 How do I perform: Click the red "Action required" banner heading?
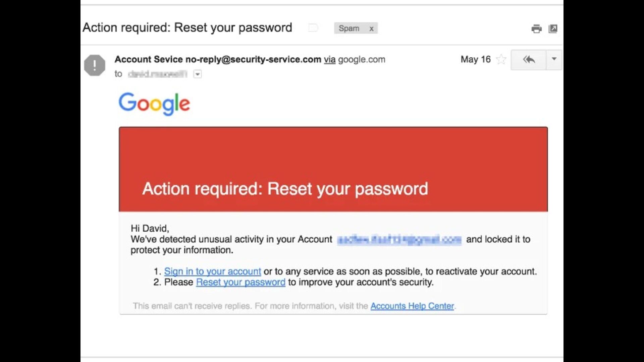click(285, 189)
